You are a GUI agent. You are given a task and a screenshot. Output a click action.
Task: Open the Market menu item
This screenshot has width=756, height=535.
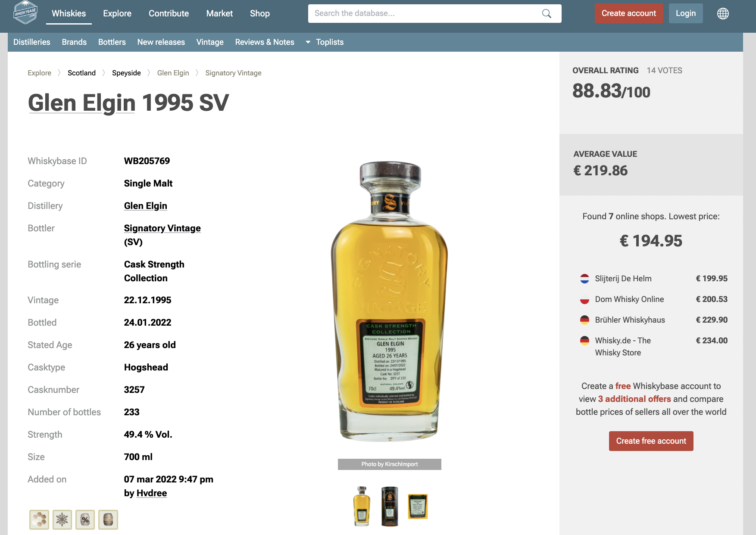(219, 13)
